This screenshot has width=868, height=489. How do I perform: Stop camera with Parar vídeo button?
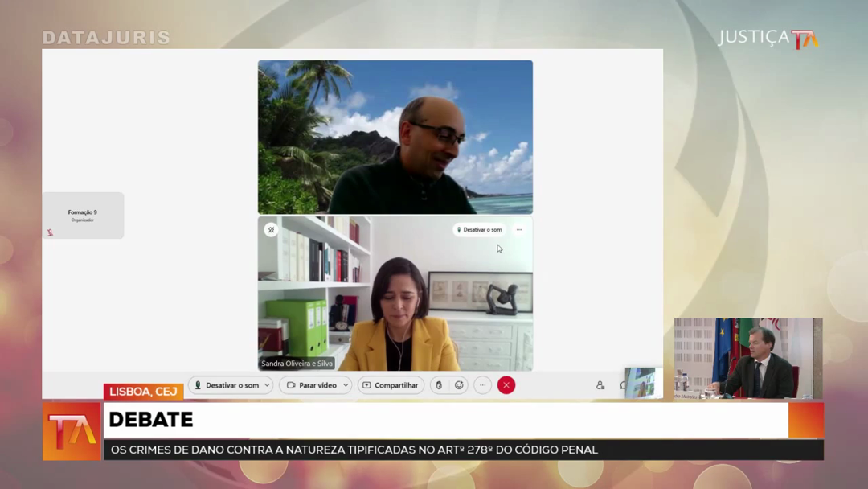click(x=312, y=385)
